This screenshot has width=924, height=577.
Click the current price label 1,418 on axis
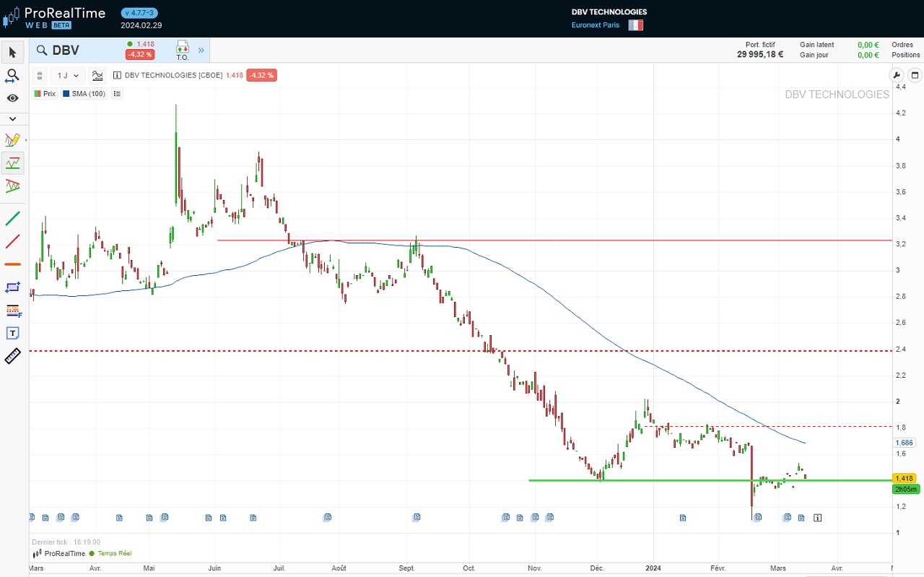pos(905,478)
